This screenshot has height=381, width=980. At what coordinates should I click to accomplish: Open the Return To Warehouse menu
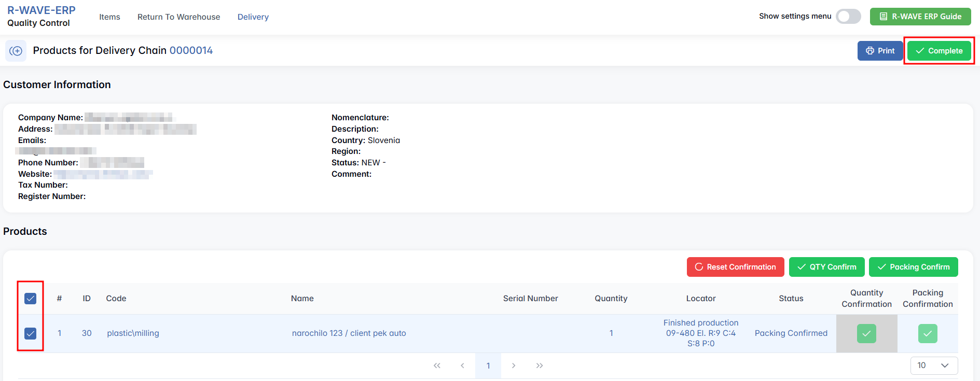tap(178, 17)
